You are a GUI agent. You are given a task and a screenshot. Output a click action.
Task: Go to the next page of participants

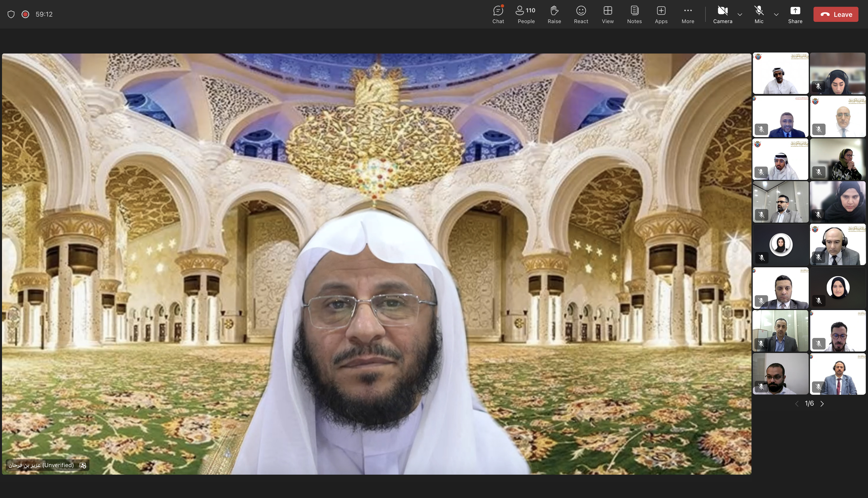(822, 404)
